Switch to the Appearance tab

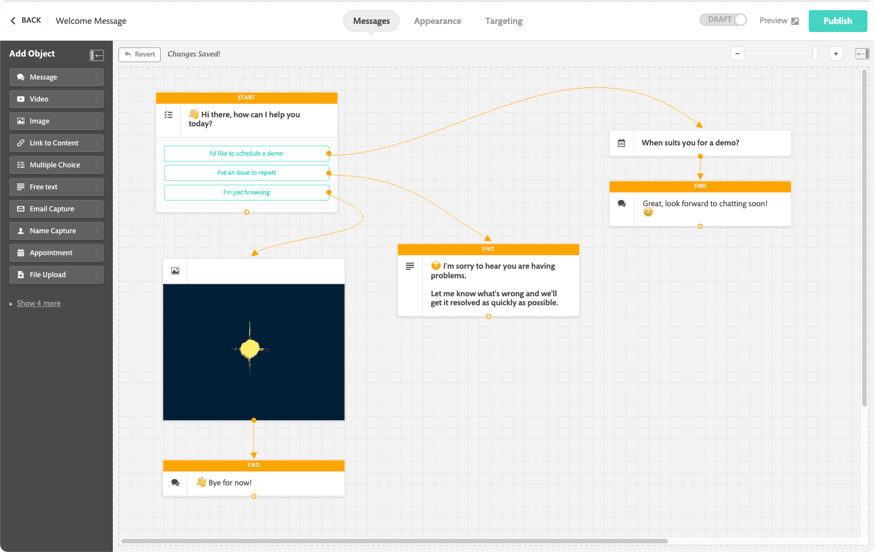(x=438, y=21)
